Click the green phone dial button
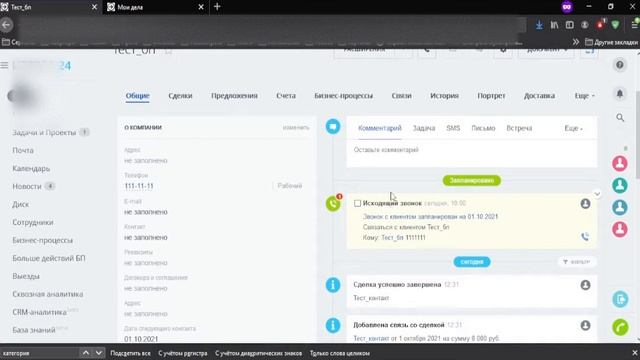640x360 pixels. tap(620, 327)
